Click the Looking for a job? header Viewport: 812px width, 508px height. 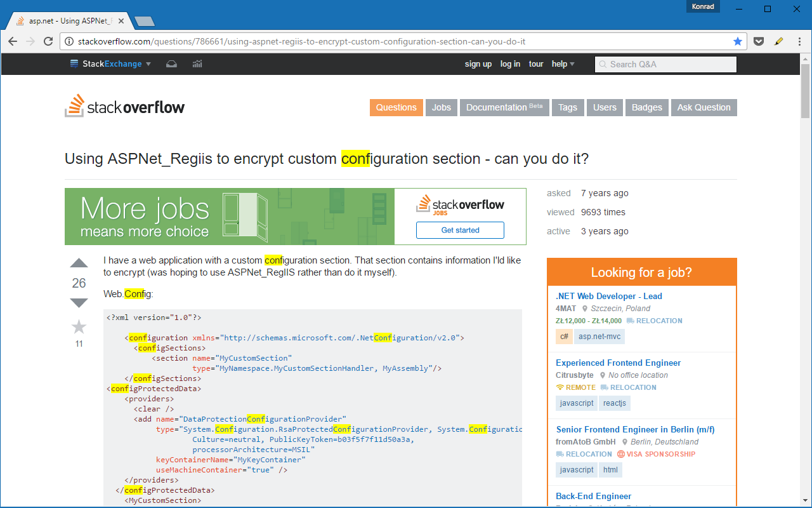641,272
